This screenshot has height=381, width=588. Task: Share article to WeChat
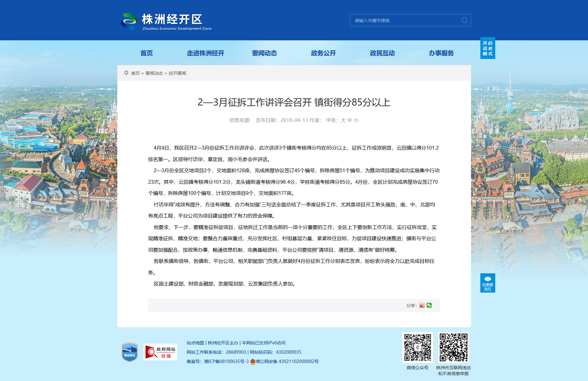(x=429, y=305)
